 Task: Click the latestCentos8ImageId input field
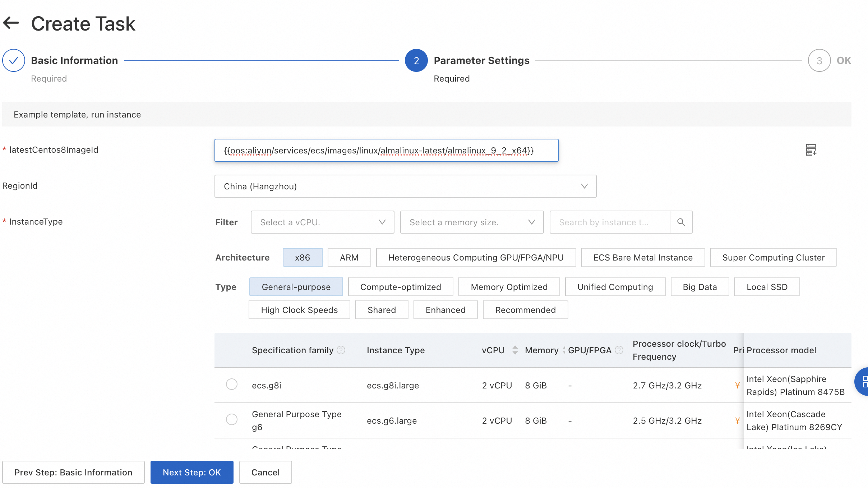tap(386, 150)
